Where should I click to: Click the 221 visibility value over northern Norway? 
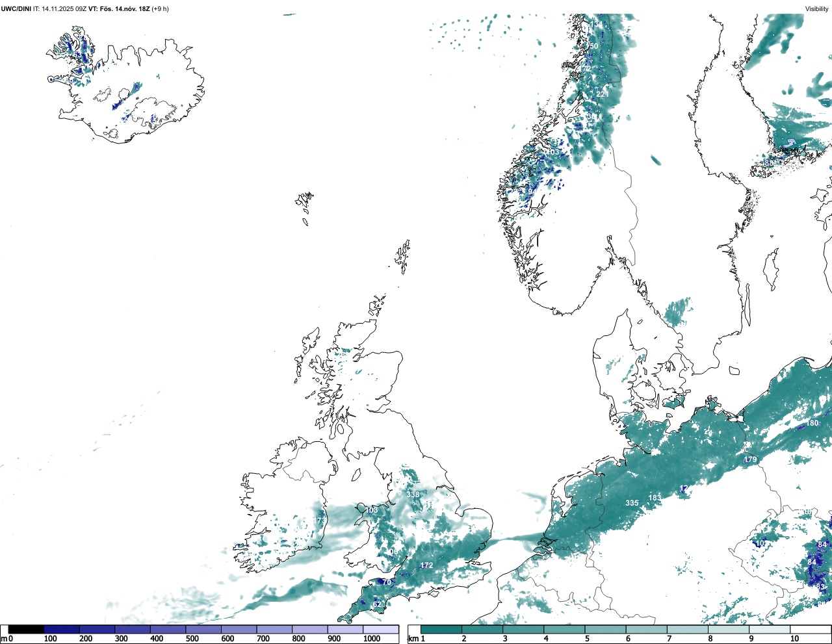pos(603,94)
